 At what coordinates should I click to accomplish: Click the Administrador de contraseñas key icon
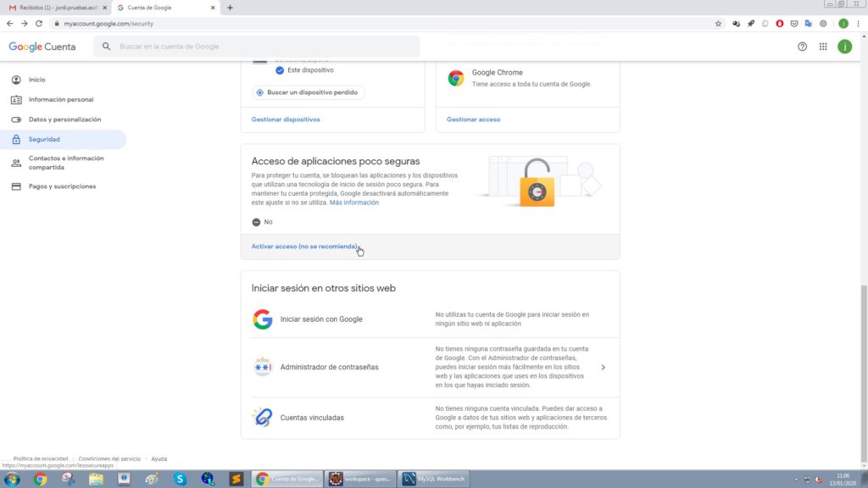pos(263,367)
